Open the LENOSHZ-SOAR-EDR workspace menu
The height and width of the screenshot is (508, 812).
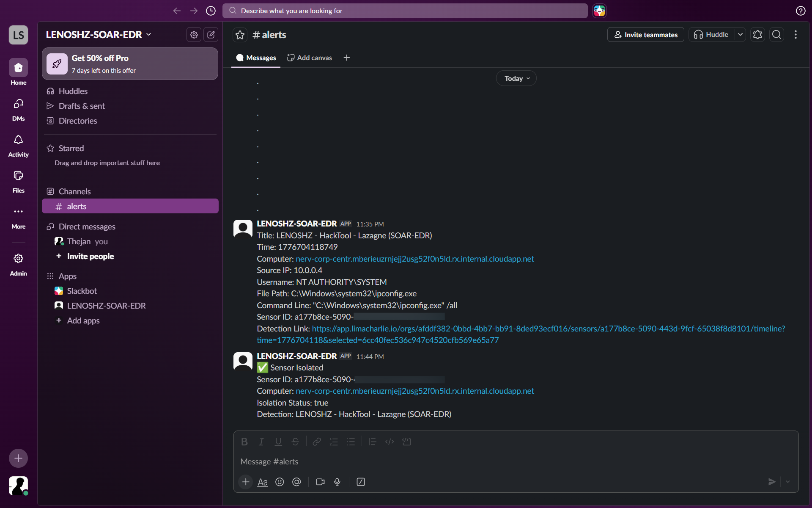point(98,34)
